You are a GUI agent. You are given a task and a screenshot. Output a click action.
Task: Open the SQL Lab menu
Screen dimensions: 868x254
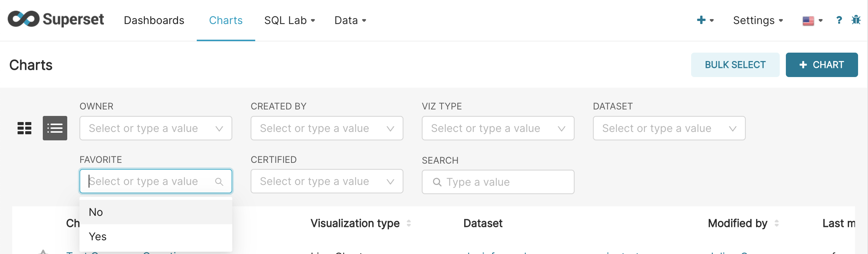point(289,20)
